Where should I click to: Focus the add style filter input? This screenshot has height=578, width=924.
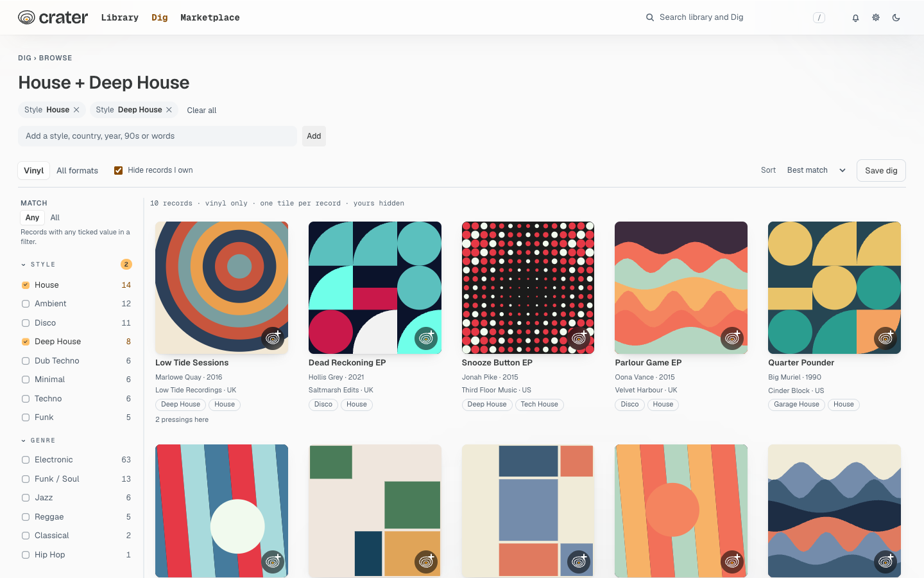[x=157, y=136]
